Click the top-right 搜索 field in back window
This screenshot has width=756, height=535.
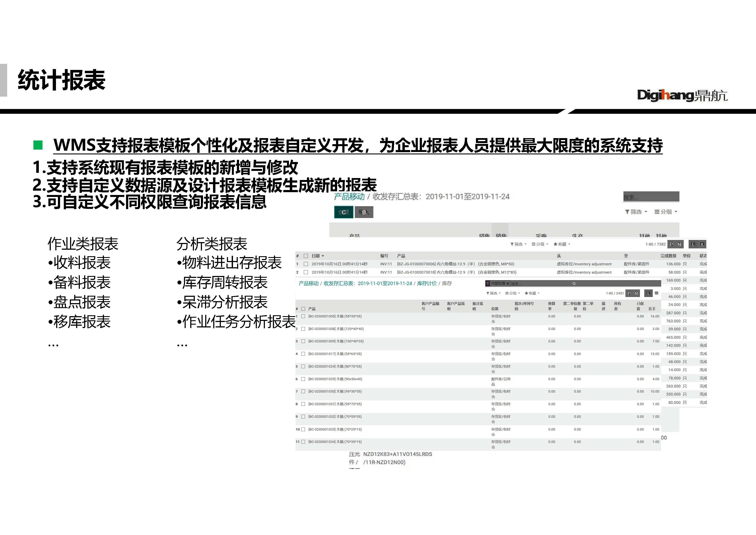[651, 197]
